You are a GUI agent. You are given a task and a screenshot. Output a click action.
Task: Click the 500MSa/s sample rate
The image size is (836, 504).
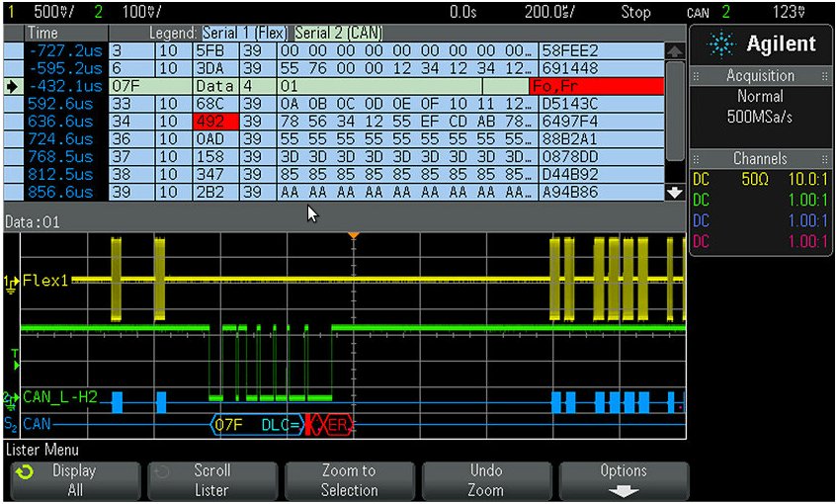[x=760, y=117]
